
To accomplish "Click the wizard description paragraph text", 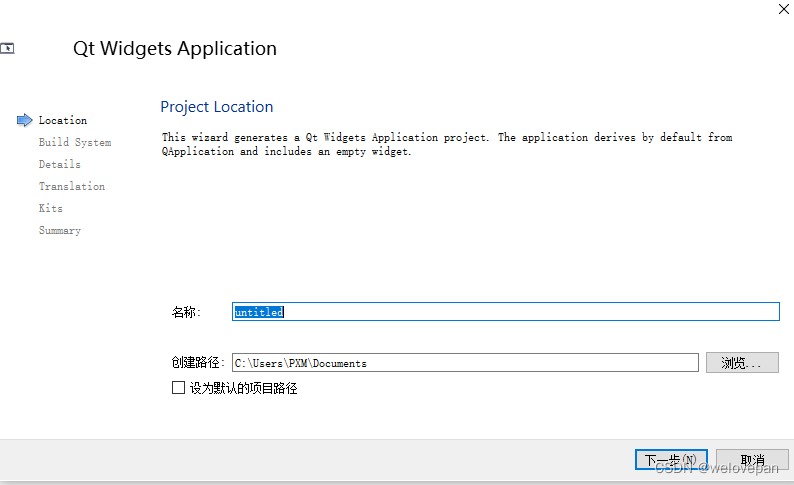I will (447, 144).
